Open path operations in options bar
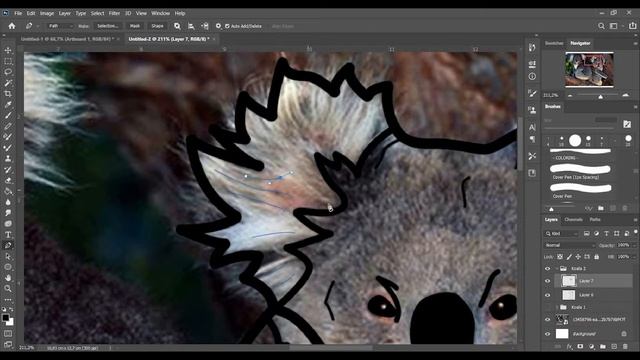The image size is (640, 360). [177, 26]
